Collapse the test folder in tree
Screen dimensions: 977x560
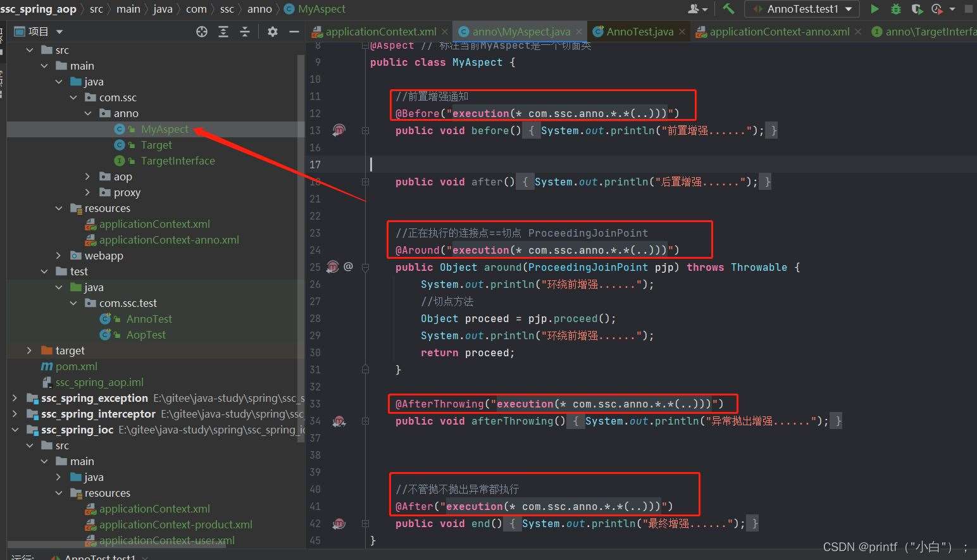coord(44,271)
